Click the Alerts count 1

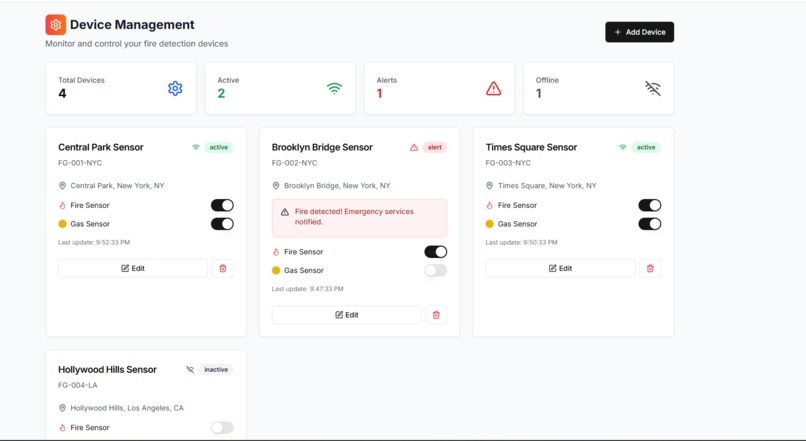[379, 94]
